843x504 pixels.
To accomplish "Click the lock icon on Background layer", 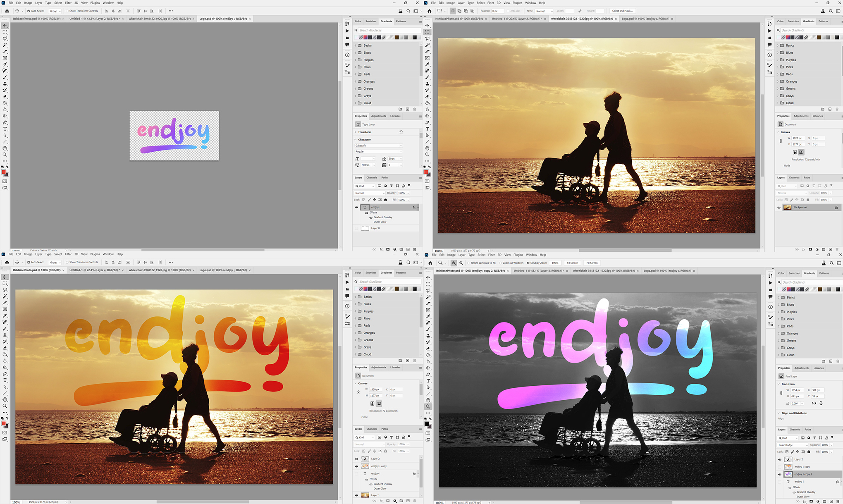I will click(x=836, y=208).
